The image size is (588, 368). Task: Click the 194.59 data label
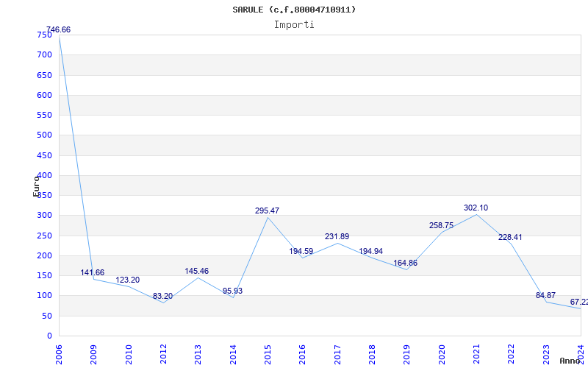[301, 251]
